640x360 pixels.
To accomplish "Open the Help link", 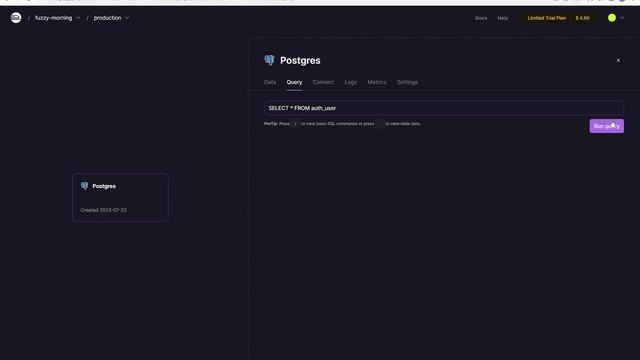I will tap(502, 18).
